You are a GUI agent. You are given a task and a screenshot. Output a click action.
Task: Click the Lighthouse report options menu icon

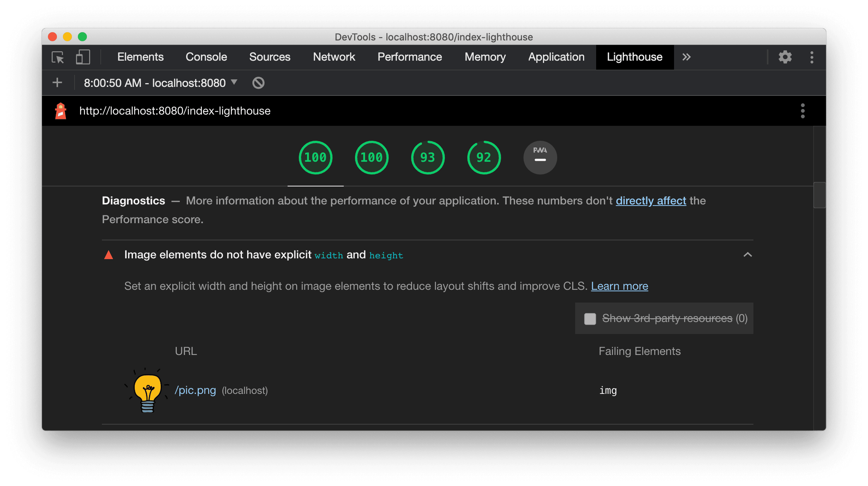click(x=803, y=110)
